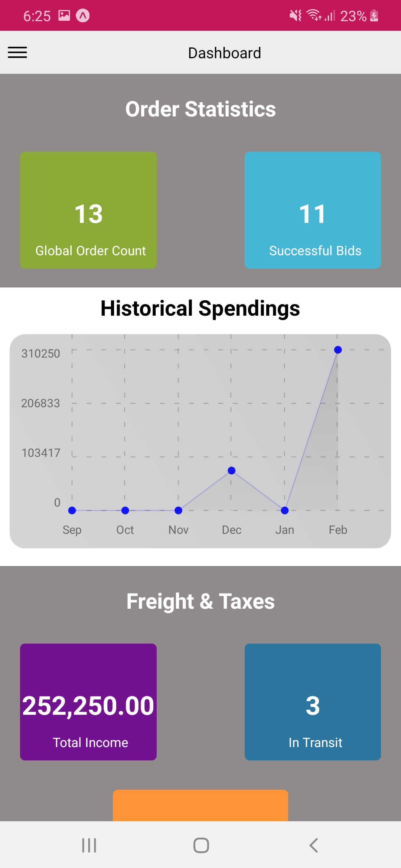Select the Dec data point on chart
Image resolution: width=401 pixels, height=868 pixels.
tap(232, 471)
